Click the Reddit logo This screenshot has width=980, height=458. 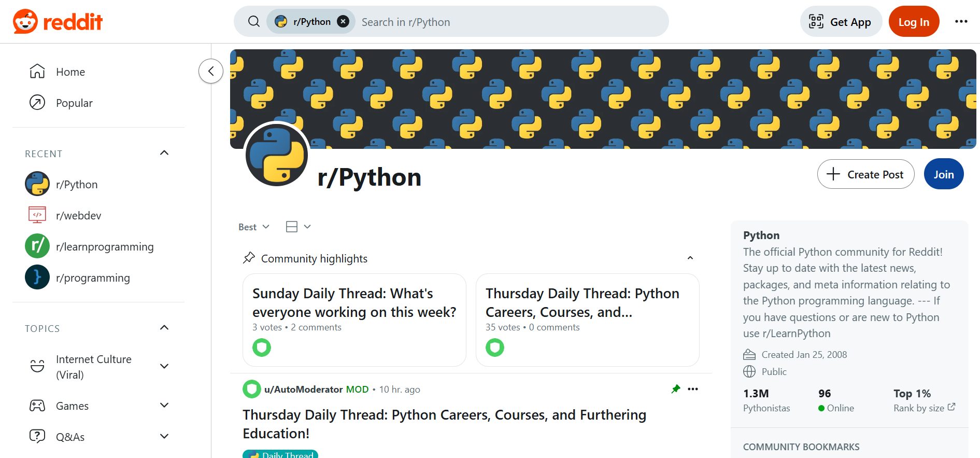click(58, 22)
